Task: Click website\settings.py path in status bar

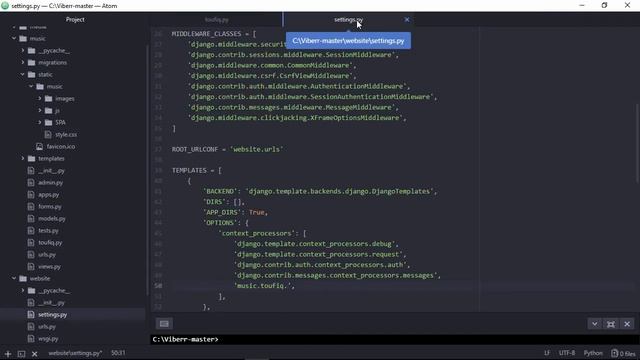Action: coord(75,353)
